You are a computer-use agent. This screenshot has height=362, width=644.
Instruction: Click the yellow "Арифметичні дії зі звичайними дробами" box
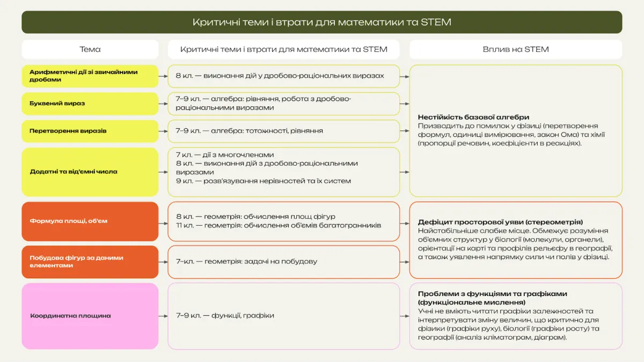[90, 76]
